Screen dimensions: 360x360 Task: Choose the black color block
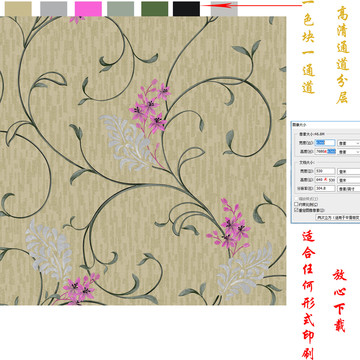tap(186, 9)
